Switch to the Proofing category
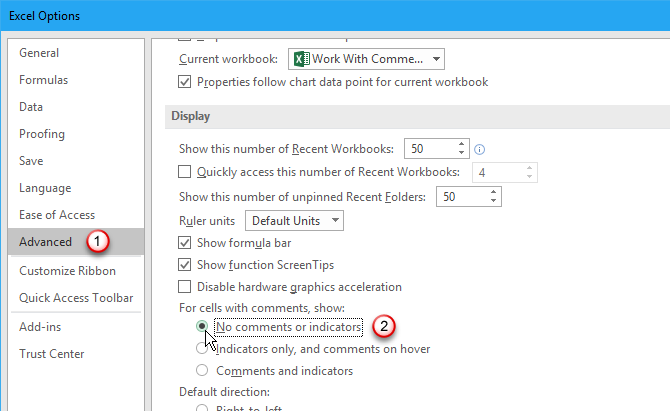This screenshot has height=411, width=670. 42,134
